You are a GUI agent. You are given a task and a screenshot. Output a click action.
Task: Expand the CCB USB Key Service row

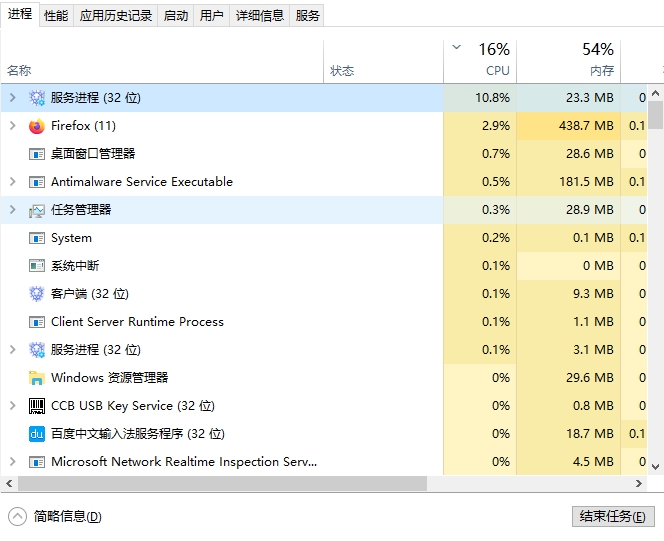(12, 406)
